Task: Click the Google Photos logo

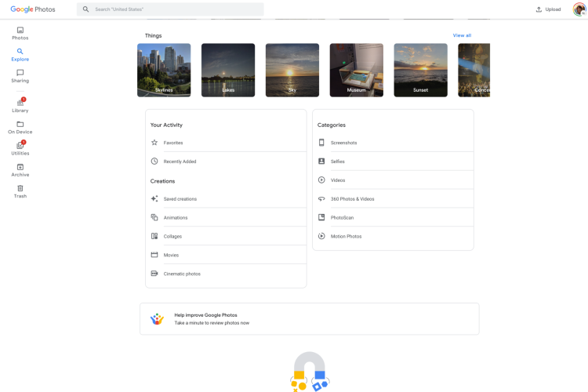Action: point(34,9)
